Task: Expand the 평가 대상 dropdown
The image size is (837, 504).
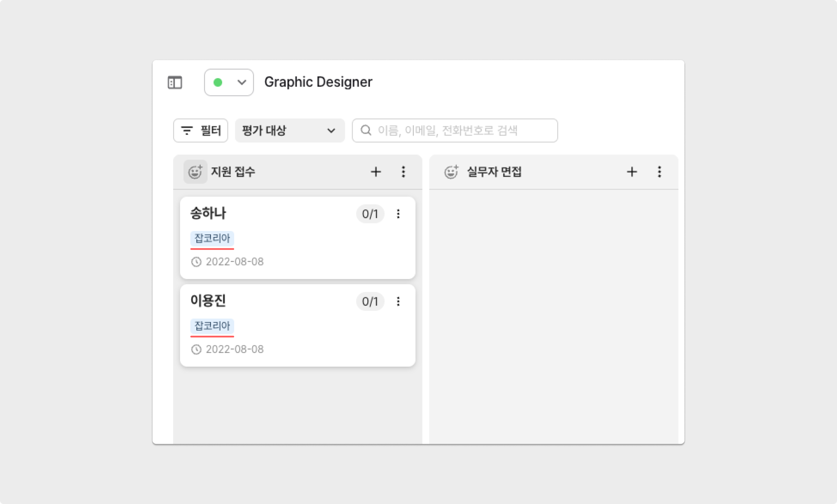Action: pyautogui.click(x=290, y=130)
